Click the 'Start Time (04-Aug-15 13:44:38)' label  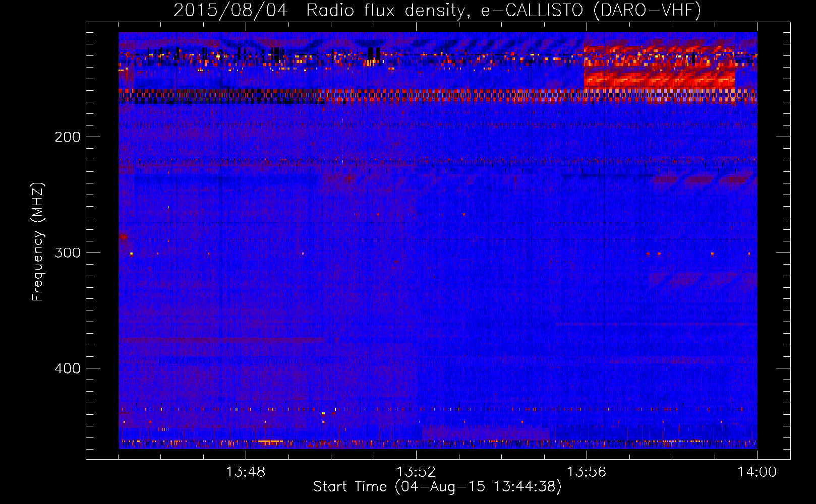point(437,487)
